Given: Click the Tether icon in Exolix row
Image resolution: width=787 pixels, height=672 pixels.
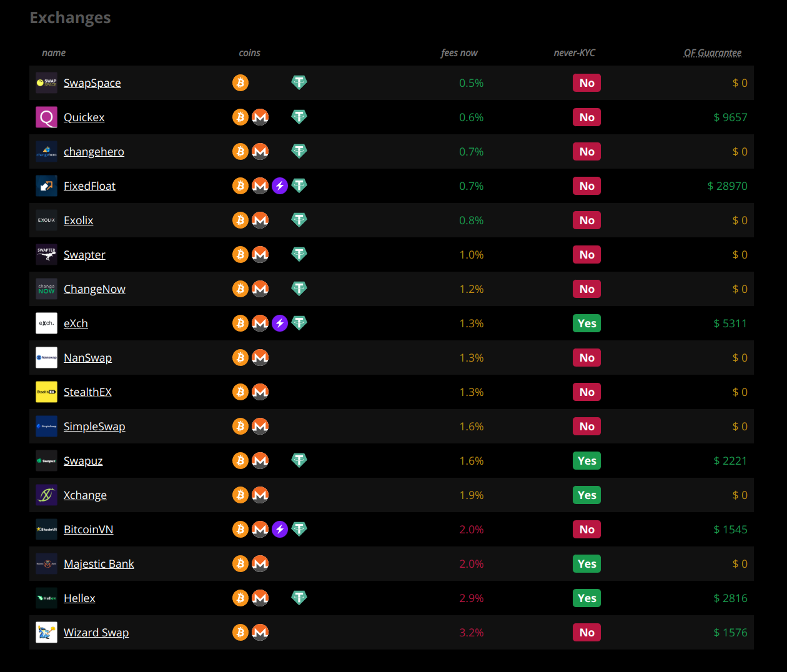Looking at the screenshot, I should click(x=299, y=220).
